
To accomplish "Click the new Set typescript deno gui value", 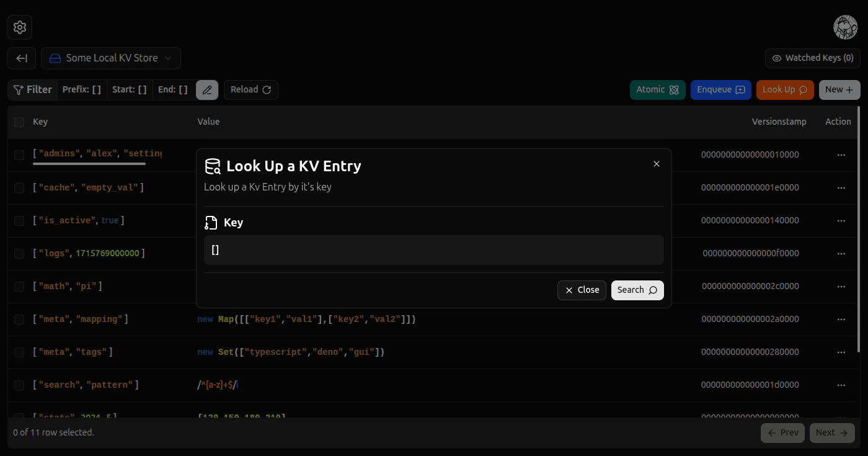I will pos(291,352).
